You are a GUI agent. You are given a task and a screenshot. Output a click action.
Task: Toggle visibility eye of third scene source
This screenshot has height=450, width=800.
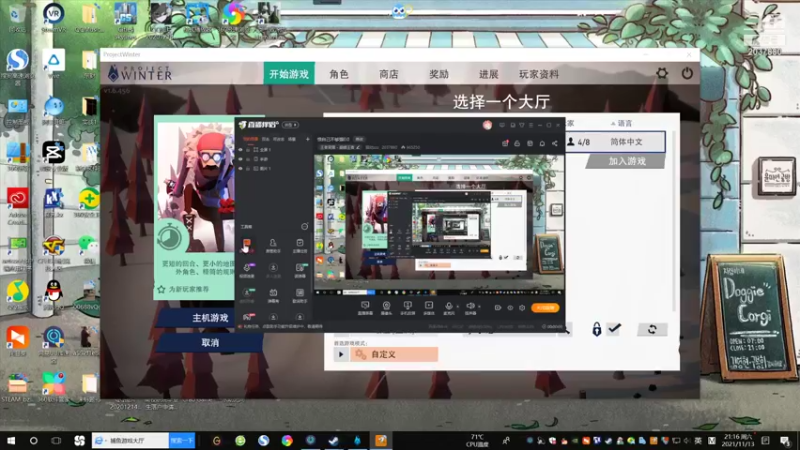[x=241, y=168]
